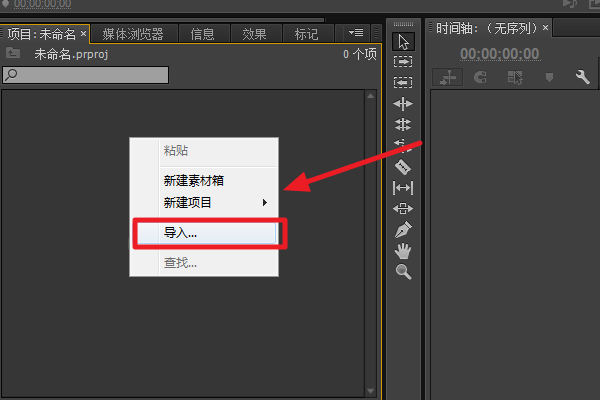600x400 pixels.
Task: Open timeline wrench display settings
Action: point(583,77)
